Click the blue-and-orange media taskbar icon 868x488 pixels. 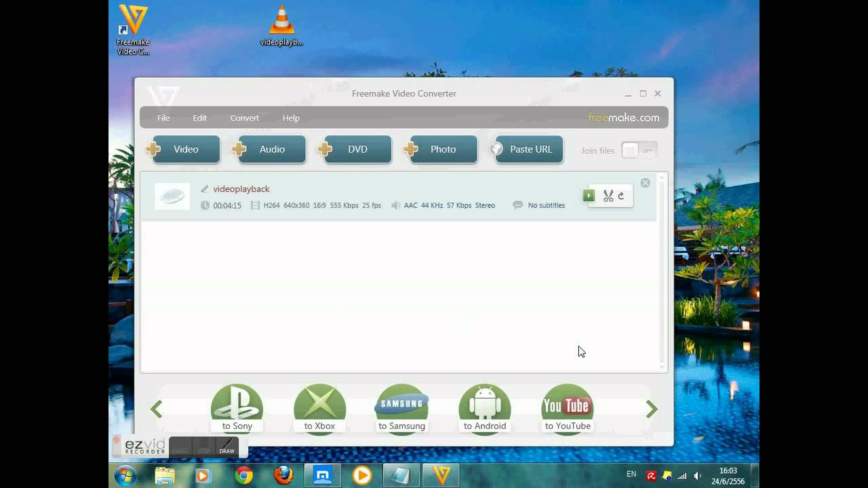[203, 476]
